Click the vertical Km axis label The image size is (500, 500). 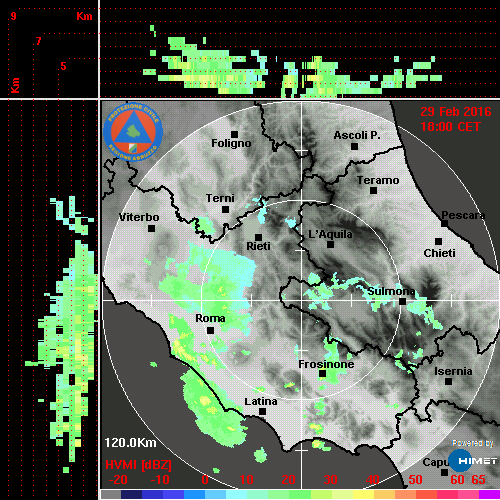click(15, 85)
